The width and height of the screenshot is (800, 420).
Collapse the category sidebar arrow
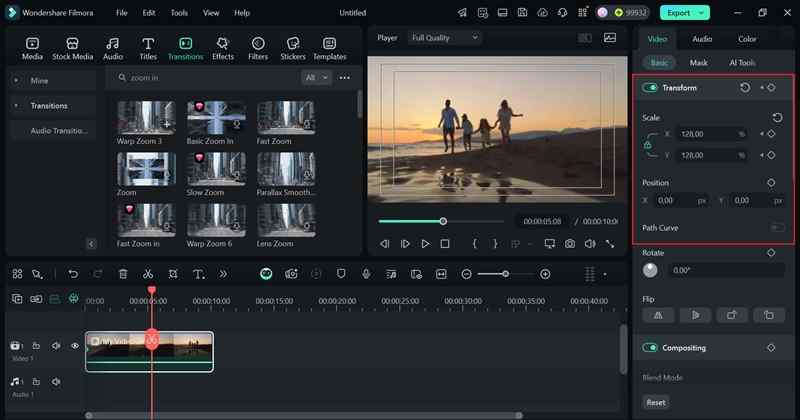pyautogui.click(x=91, y=244)
